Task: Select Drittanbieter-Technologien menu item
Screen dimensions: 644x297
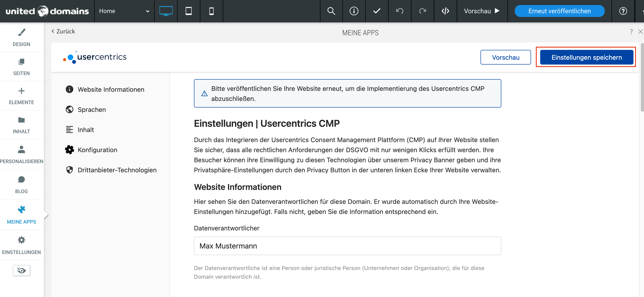Action: tap(111, 170)
